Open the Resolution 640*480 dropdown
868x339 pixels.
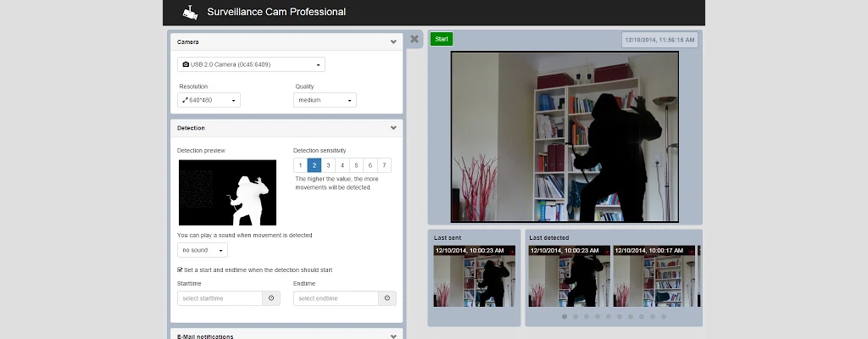tap(209, 100)
